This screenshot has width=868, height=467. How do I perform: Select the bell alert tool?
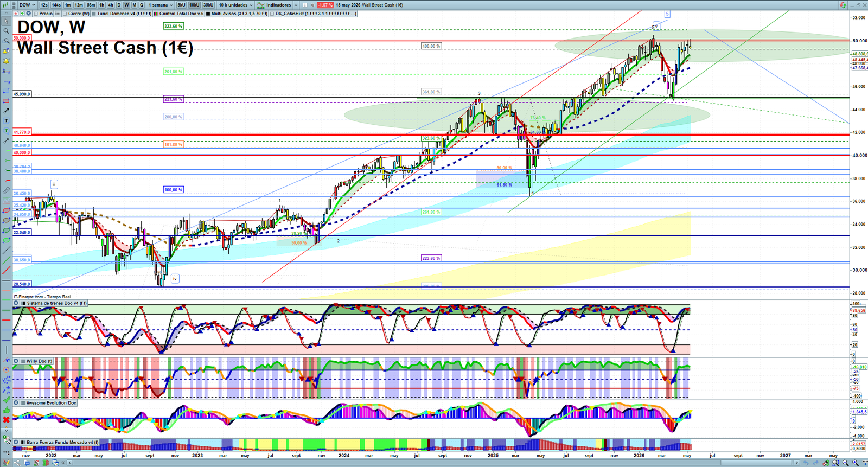click(6, 61)
